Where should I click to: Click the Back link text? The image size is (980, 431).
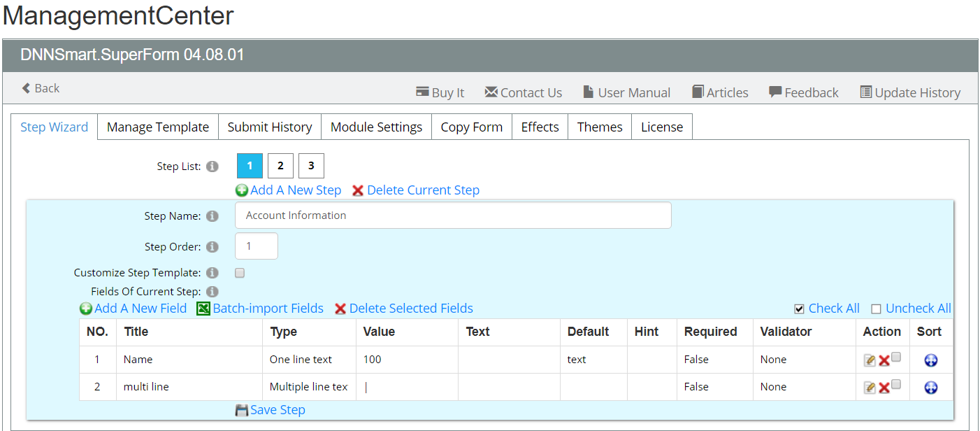[47, 88]
